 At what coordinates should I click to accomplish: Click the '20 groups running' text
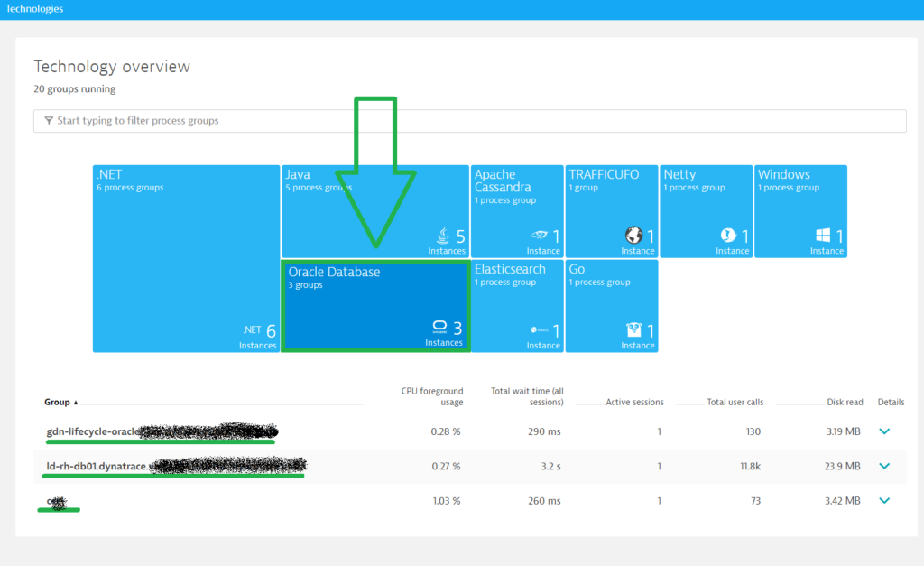pos(74,89)
